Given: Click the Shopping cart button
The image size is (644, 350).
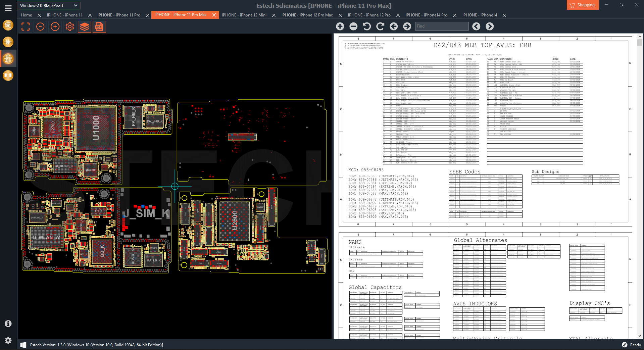Looking at the screenshot, I should (583, 5).
